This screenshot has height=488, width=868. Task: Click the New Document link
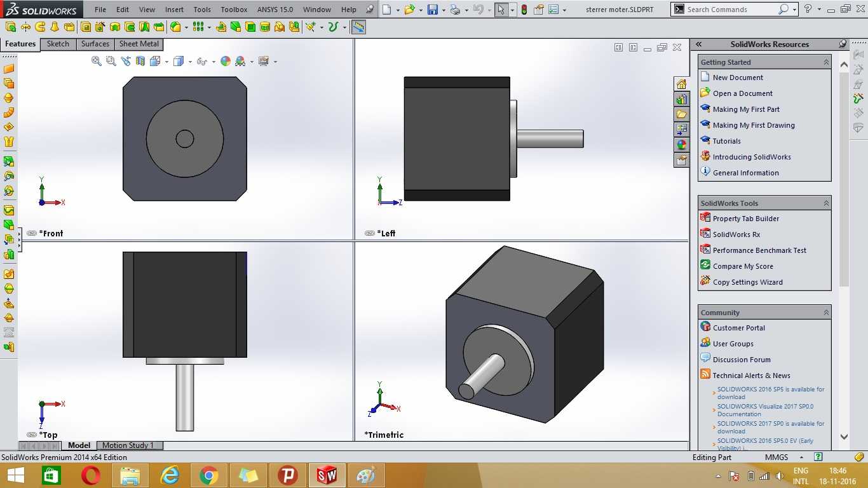point(738,78)
